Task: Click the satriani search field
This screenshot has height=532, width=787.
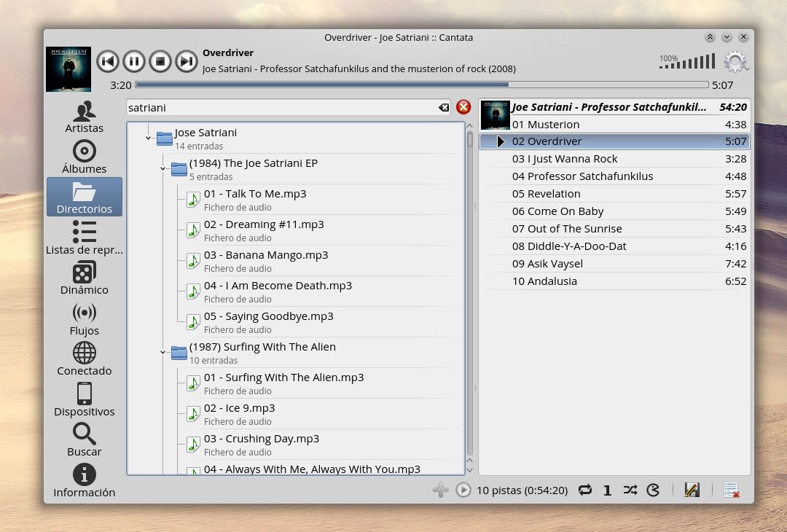Action: (x=281, y=108)
